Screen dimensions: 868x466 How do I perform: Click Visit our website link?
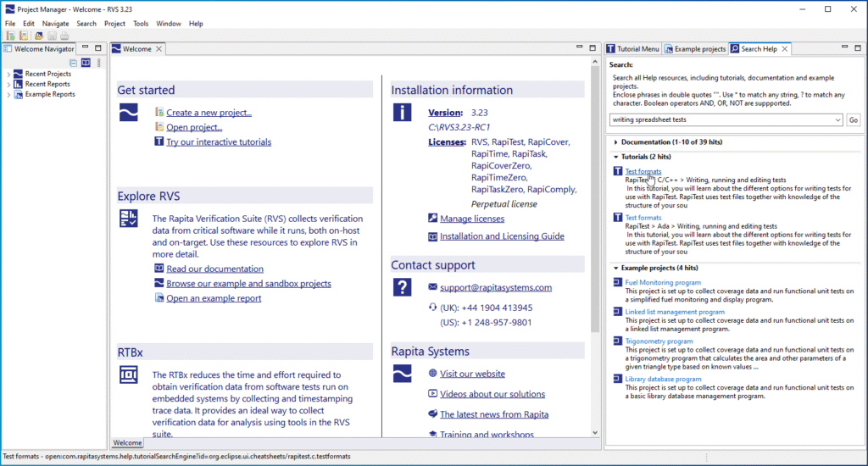tap(472, 374)
